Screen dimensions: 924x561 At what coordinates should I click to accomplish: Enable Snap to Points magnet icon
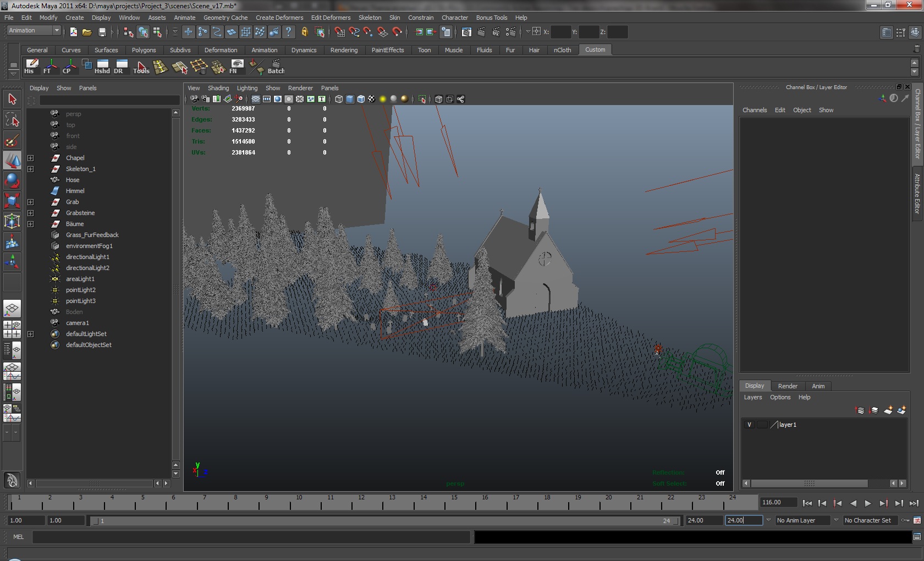click(369, 32)
